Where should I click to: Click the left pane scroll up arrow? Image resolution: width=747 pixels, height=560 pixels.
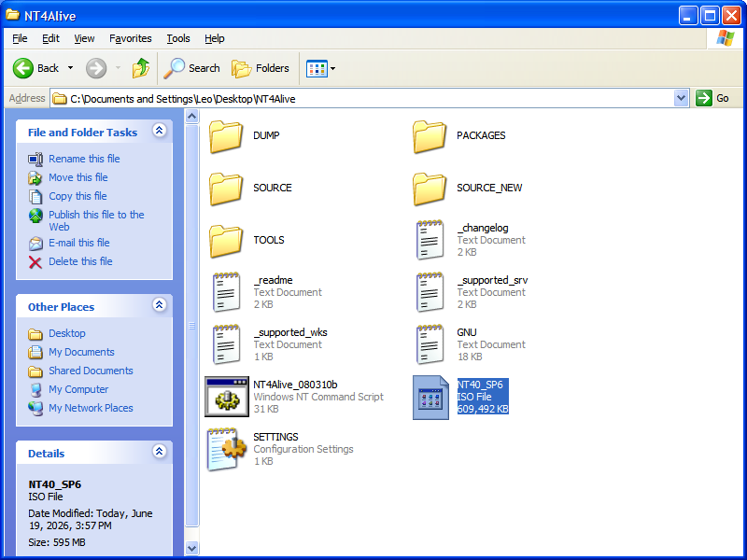(x=191, y=116)
